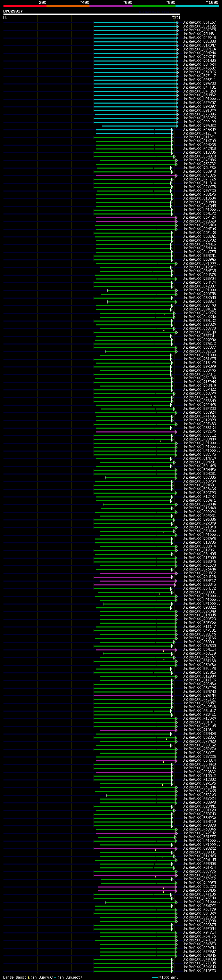The width and height of the screenshot is (222, 980).
Task: Select the query name BP029017
Action: 13,11
